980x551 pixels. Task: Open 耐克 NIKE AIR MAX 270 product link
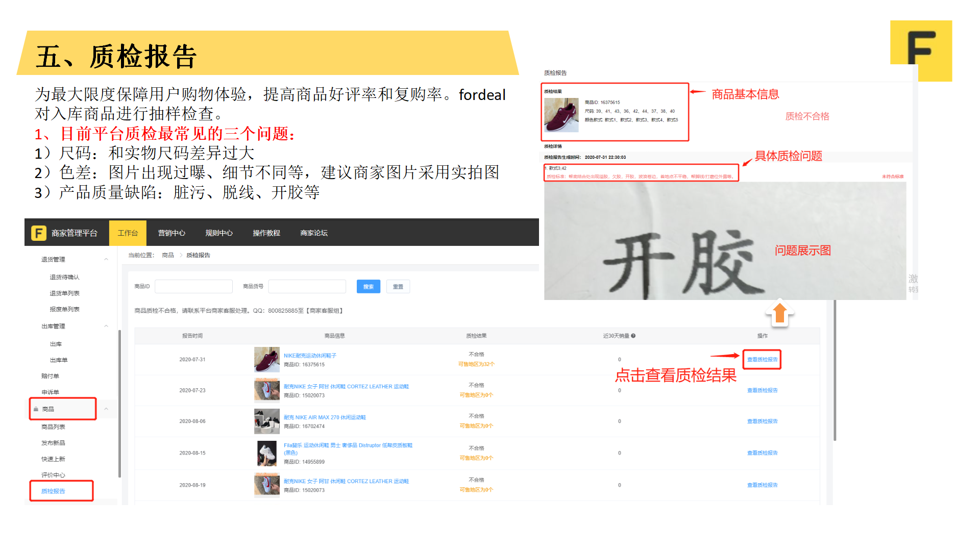pyautogui.click(x=325, y=417)
